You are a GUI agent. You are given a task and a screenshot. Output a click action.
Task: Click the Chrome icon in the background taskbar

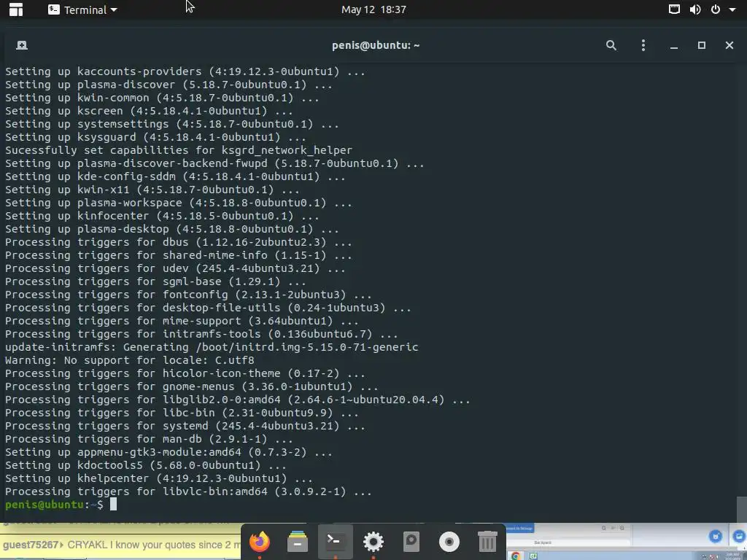[x=516, y=556]
